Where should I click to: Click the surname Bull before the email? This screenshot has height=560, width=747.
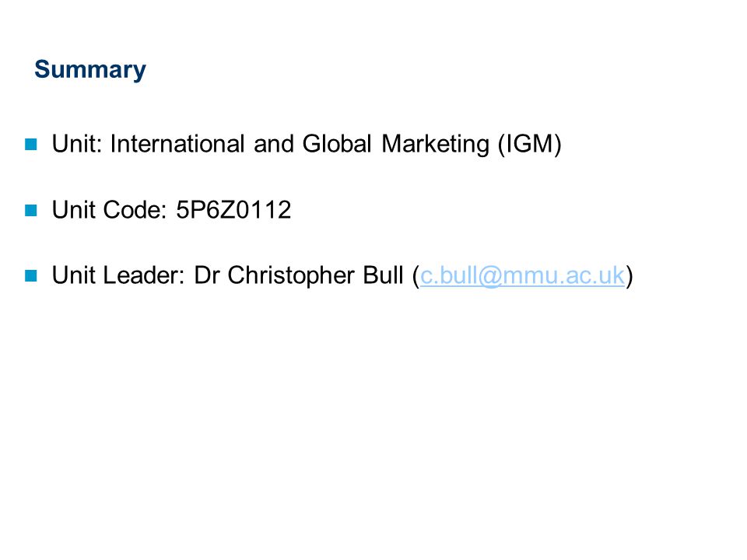383,275
